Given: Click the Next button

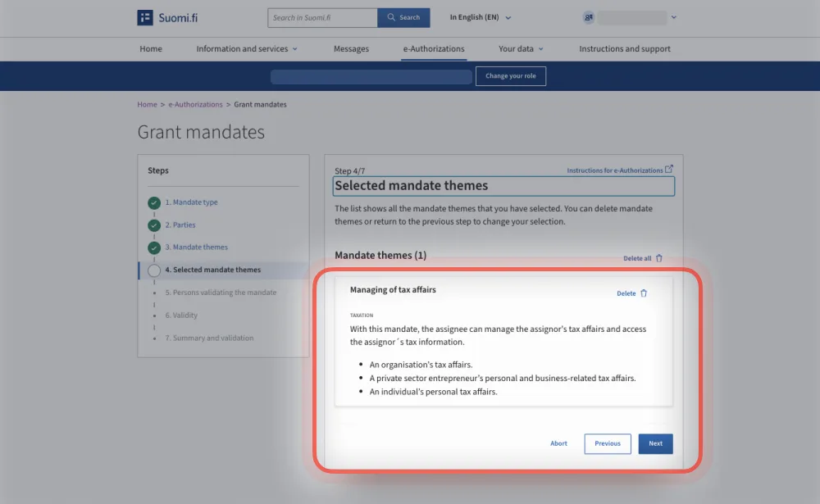Looking at the screenshot, I should [655, 443].
